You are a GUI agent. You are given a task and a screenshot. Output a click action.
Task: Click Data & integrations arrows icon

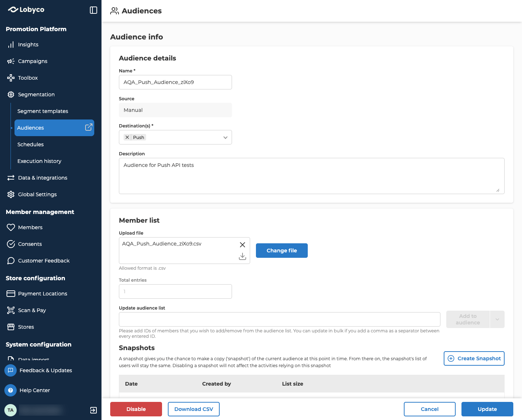[x=11, y=178]
